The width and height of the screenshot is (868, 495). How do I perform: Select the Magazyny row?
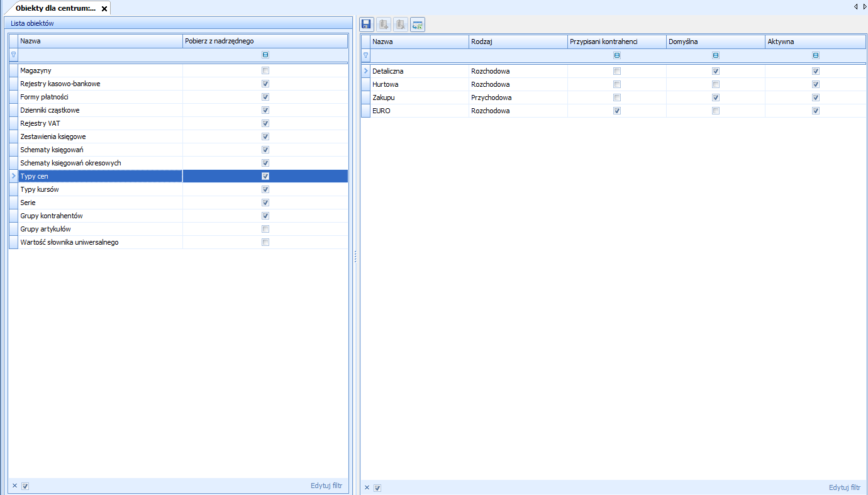(x=178, y=70)
